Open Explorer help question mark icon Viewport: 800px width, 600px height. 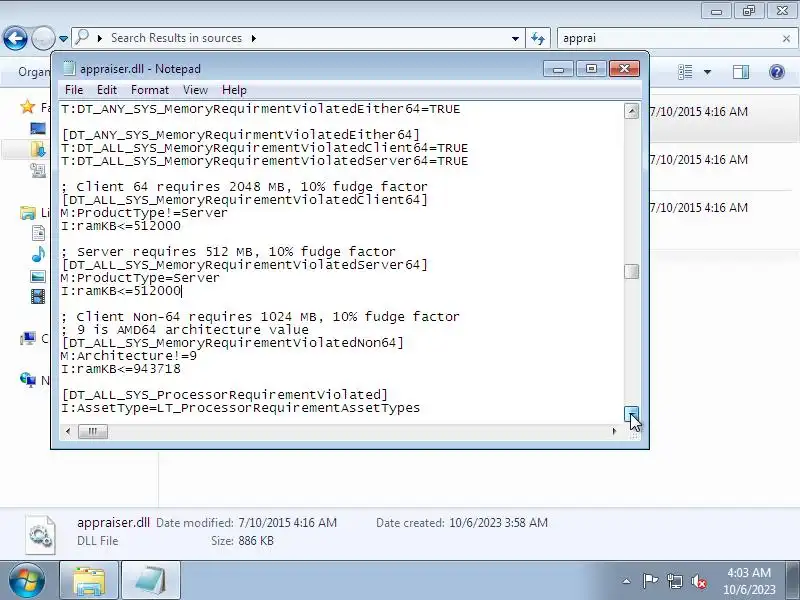(777, 72)
